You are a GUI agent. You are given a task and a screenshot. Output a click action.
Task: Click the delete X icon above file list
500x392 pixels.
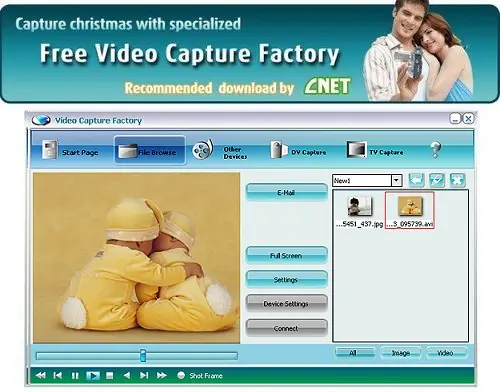tap(457, 180)
